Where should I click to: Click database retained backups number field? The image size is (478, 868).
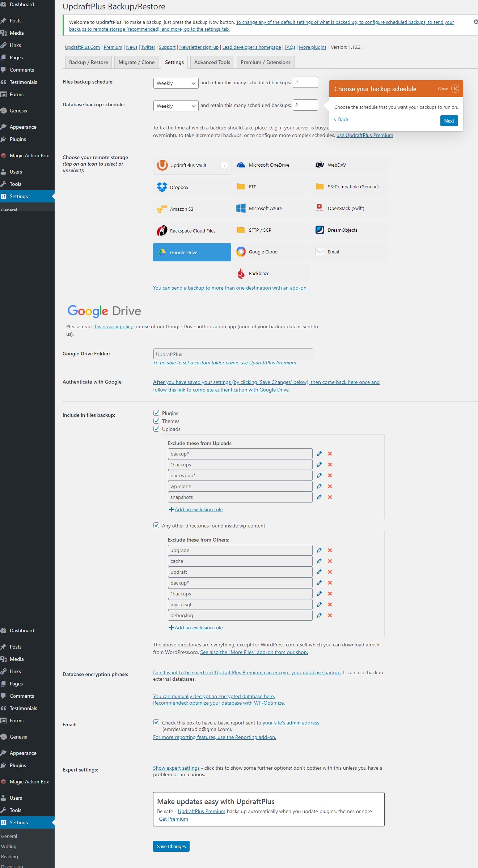tap(305, 105)
